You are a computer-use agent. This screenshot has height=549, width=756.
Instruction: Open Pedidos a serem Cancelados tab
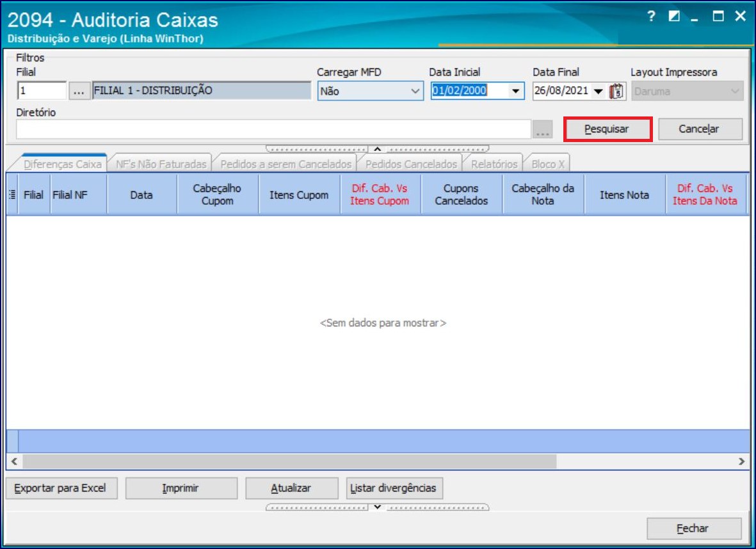coord(286,164)
